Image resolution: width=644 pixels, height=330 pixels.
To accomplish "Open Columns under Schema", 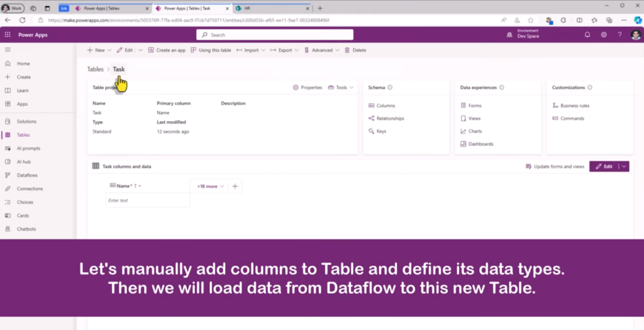I will point(382,106).
